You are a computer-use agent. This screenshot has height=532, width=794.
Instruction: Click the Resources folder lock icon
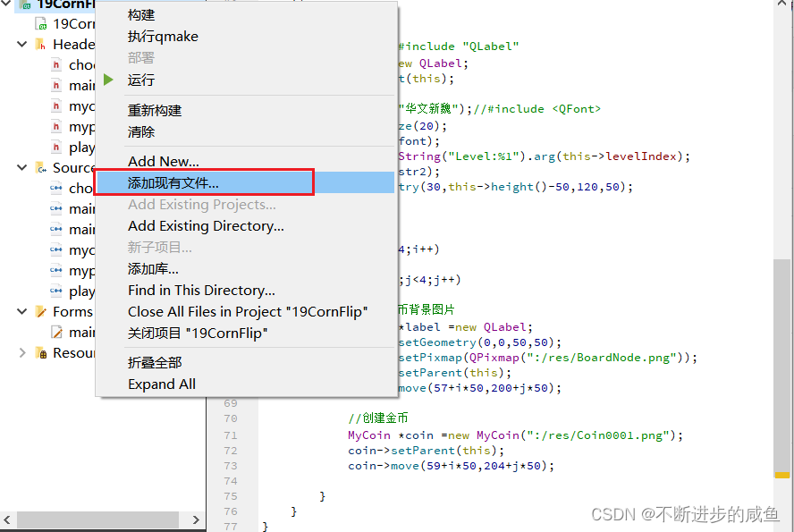41,353
